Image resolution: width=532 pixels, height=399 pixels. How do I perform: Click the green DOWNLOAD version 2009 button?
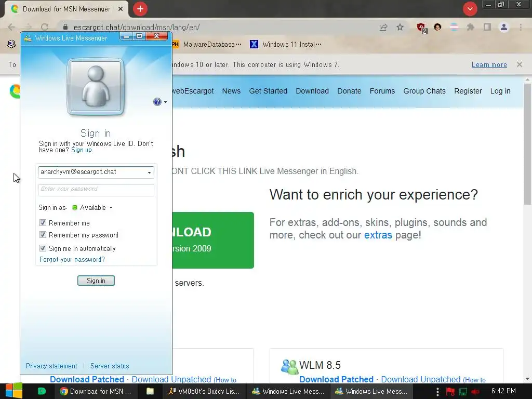[x=213, y=240]
